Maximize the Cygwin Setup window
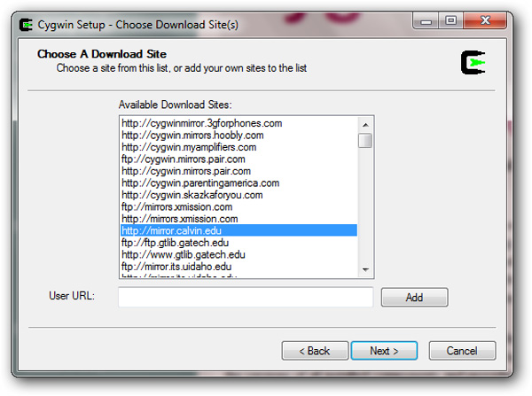The width and height of the screenshot is (532, 396). (450, 21)
